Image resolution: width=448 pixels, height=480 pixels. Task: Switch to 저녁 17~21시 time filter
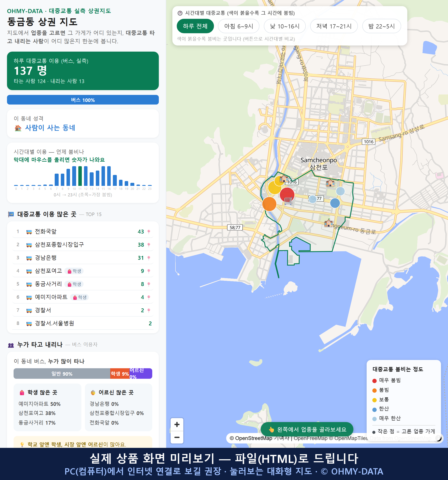[x=334, y=26]
